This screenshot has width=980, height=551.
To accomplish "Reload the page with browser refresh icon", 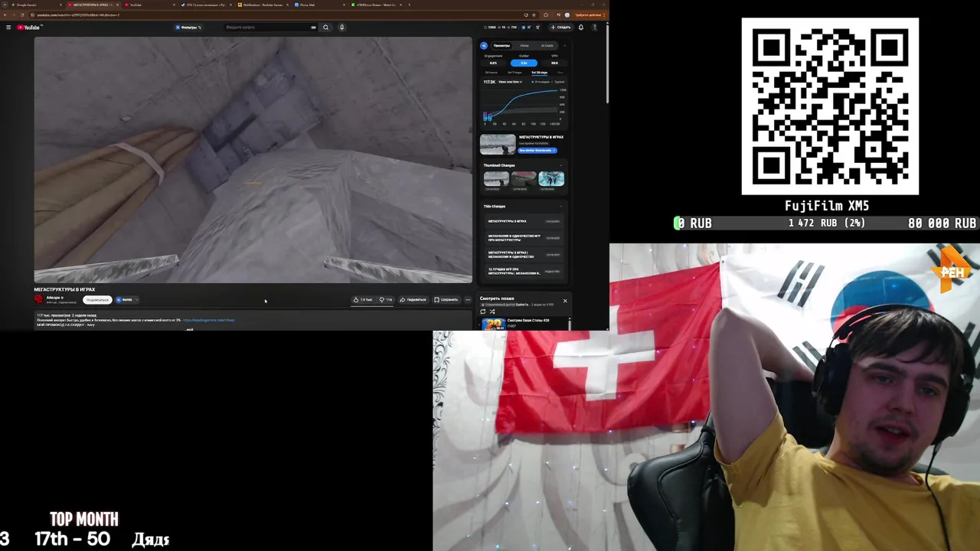I will coord(22,15).
